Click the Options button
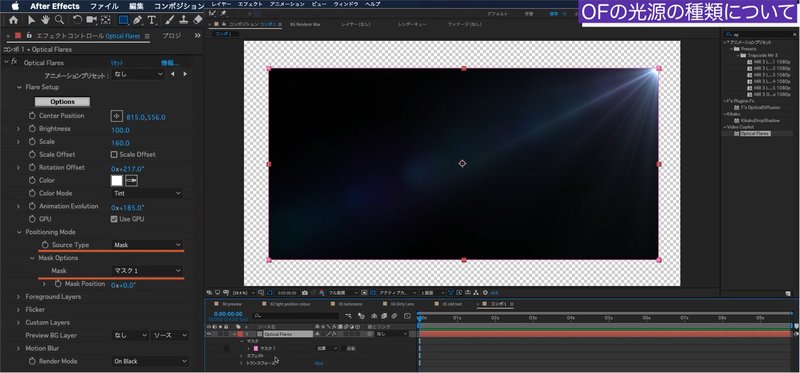The height and width of the screenshot is (373, 800). [62, 102]
